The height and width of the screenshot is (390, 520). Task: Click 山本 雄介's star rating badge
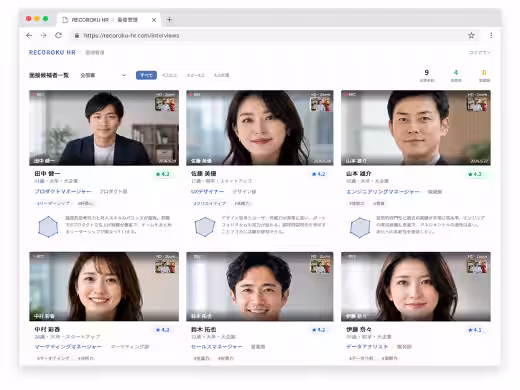pos(475,174)
